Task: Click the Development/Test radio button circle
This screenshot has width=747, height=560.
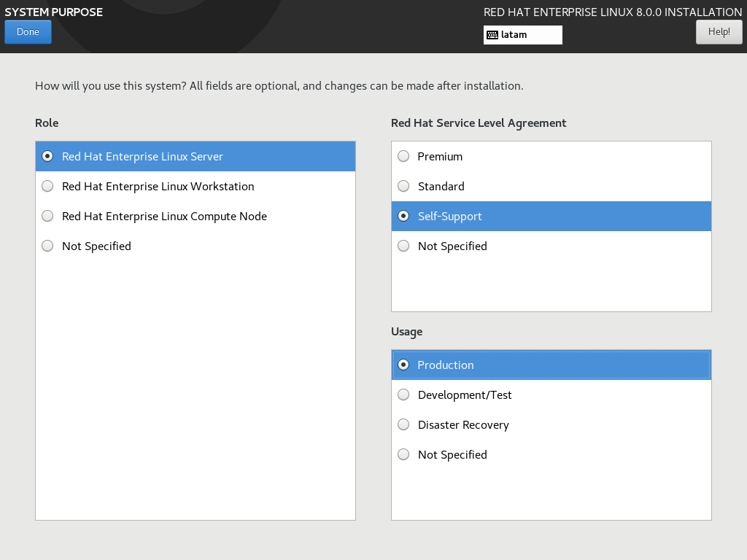Action: [x=403, y=395]
